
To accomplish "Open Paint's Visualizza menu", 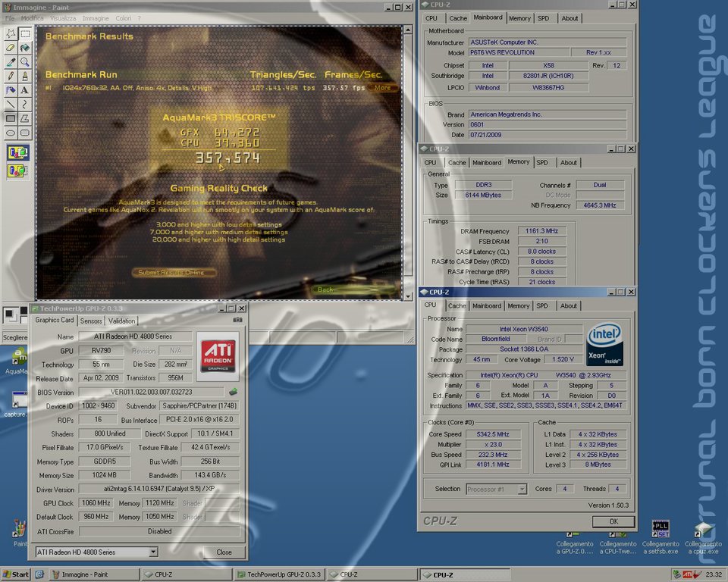I will point(63,18).
